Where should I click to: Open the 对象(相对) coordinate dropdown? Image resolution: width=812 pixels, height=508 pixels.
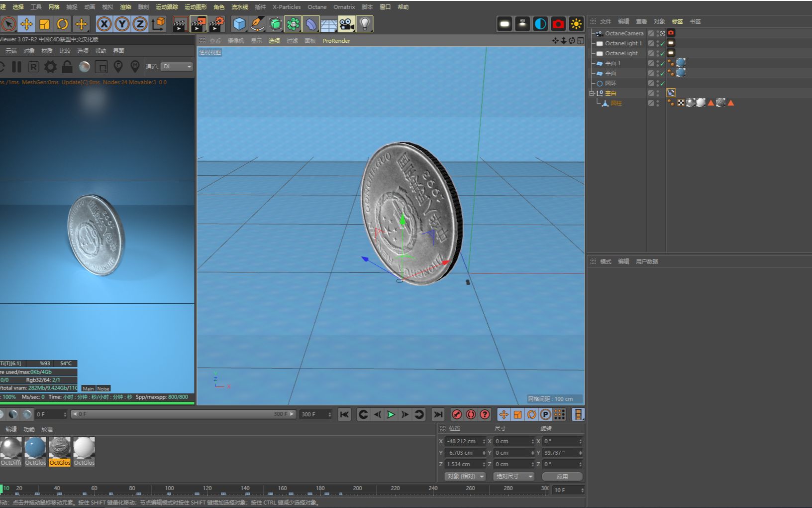point(464,476)
